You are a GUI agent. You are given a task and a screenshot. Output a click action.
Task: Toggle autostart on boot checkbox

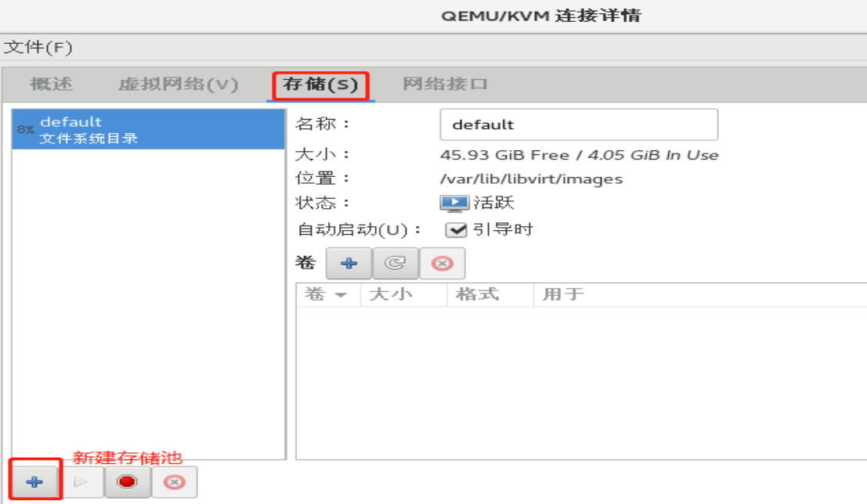[x=456, y=230]
